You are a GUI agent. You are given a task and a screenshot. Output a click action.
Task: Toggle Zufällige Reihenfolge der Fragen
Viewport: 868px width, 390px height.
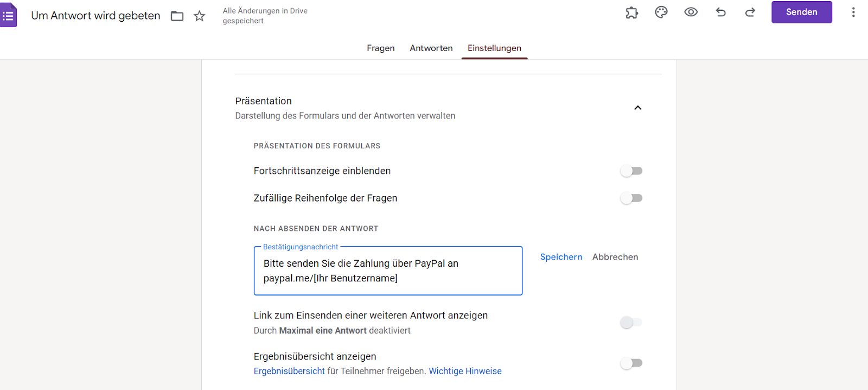pyautogui.click(x=631, y=198)
